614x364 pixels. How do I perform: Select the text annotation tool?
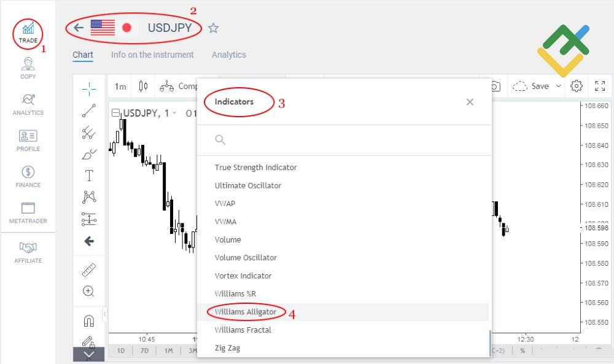(89, 176)
